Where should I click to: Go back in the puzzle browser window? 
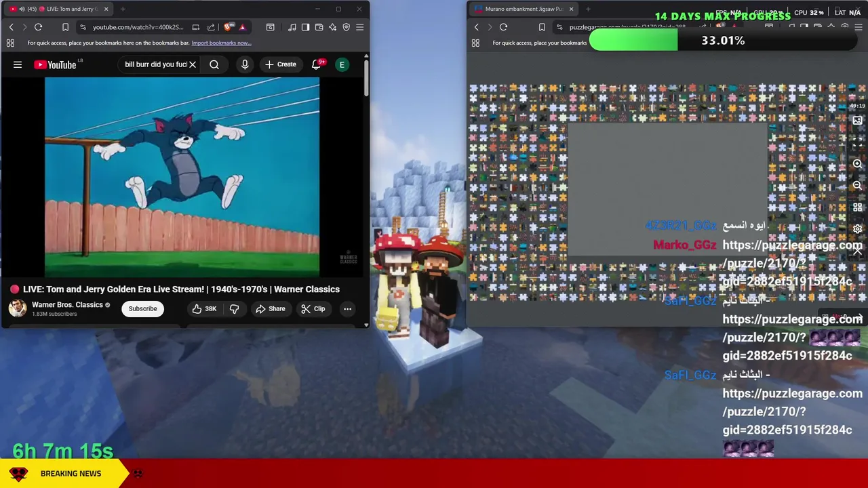tap(476, 27)
